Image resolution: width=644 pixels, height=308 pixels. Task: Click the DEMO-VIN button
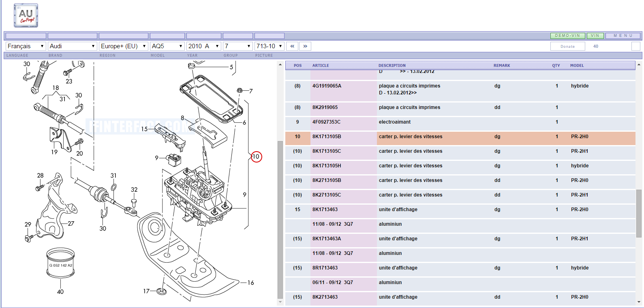[567, 36]
